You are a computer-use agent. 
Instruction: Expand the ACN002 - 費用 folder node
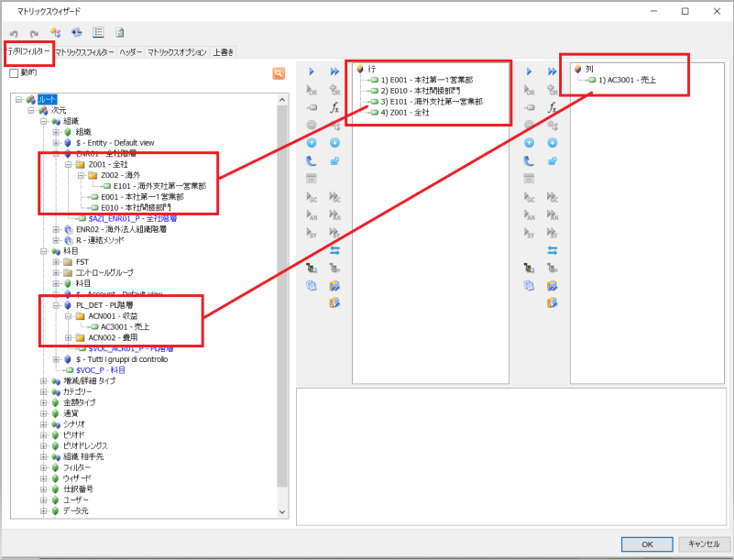tap(68, 337)
